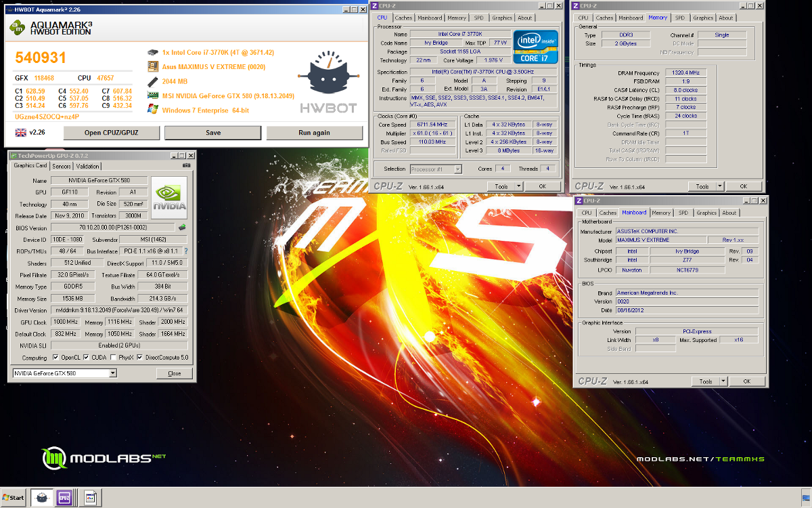812x508 pixels.
Task: Toggle the DirectCompute 5.0 checkbox
Action: tap(139, 358)
